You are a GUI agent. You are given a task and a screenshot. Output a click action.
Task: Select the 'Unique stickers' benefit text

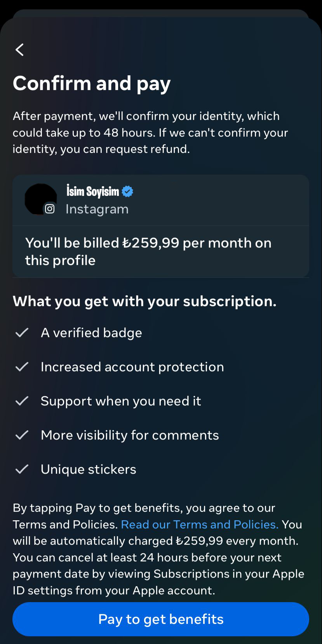point(89,469)
